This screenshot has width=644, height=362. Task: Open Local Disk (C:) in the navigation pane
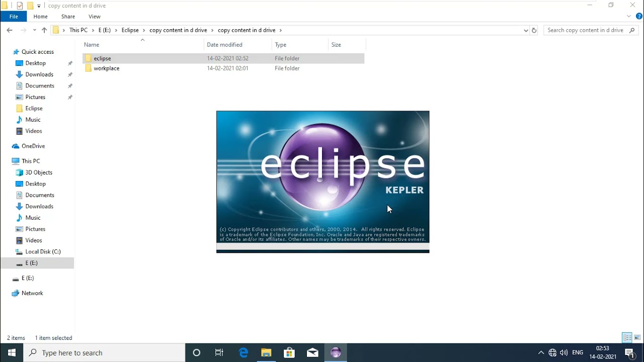[43, 252]
